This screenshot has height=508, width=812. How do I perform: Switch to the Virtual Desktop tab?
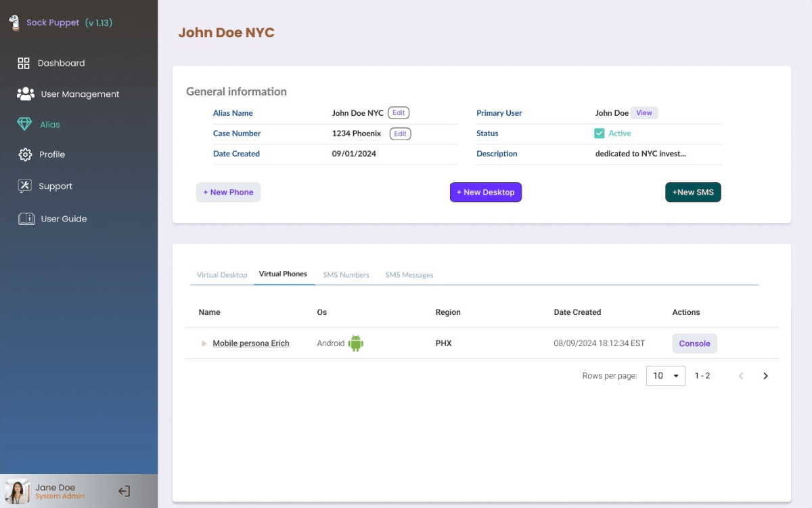[222, 275]
